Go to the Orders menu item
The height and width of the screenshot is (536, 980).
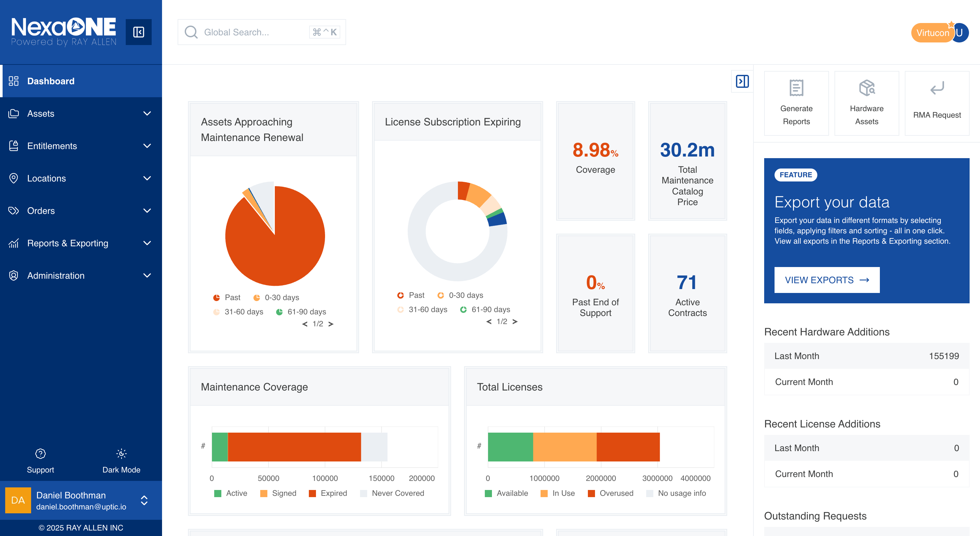(x=41, y=211)
